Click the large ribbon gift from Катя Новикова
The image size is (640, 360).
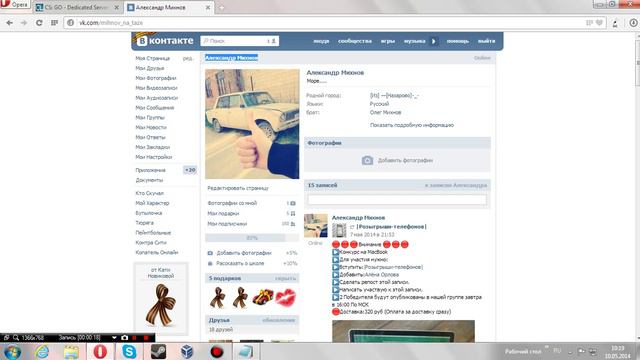point(161,305)
